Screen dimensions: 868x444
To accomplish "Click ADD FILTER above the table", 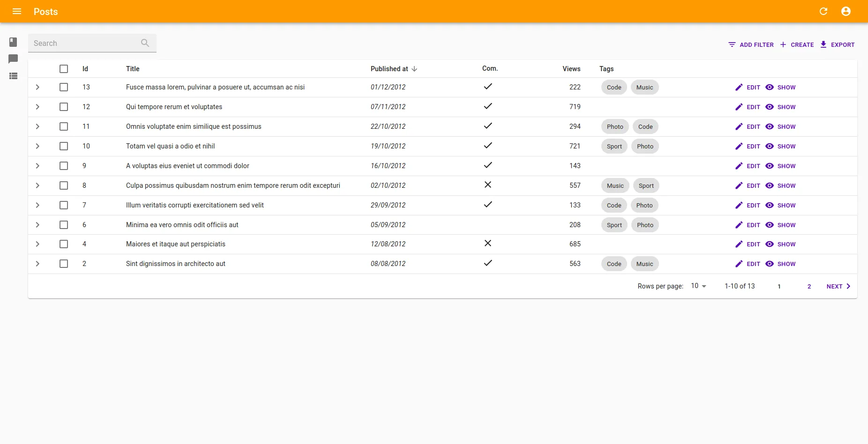I will click(x=751, y=44).
